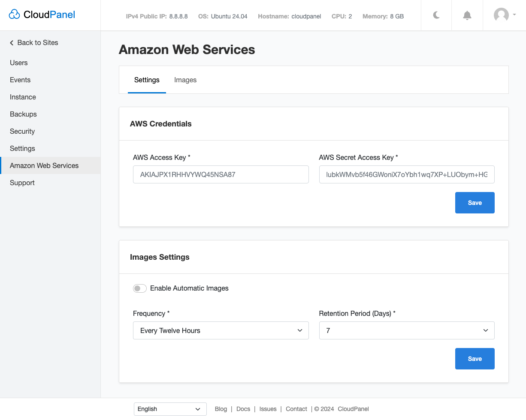Viewport: 526px width, 420px height.
Task: Select the Settings tab
Action: [147, 80]
